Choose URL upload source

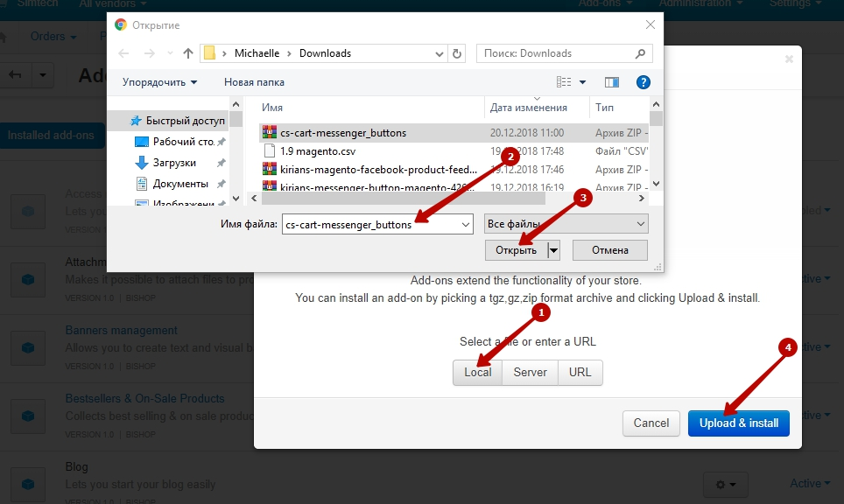coord(580,372)
